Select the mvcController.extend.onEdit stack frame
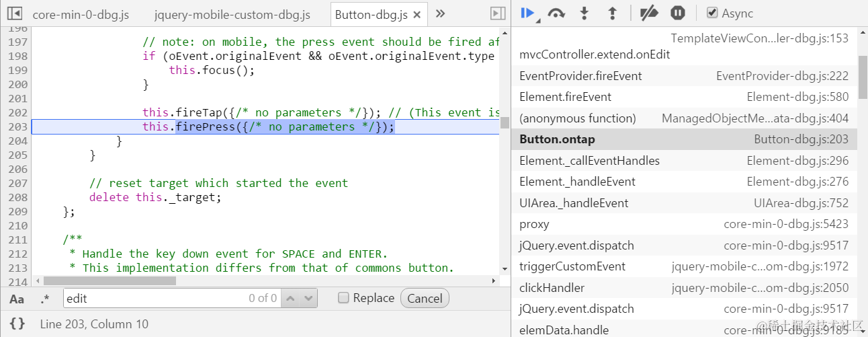The height and width of the screenshot is (337, 868). click(x=684, y=47)
